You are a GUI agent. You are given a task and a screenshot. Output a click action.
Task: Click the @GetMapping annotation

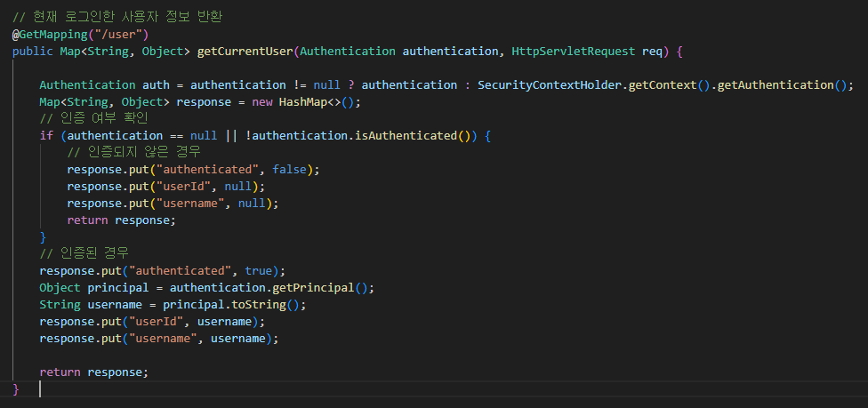coord(50,35)
